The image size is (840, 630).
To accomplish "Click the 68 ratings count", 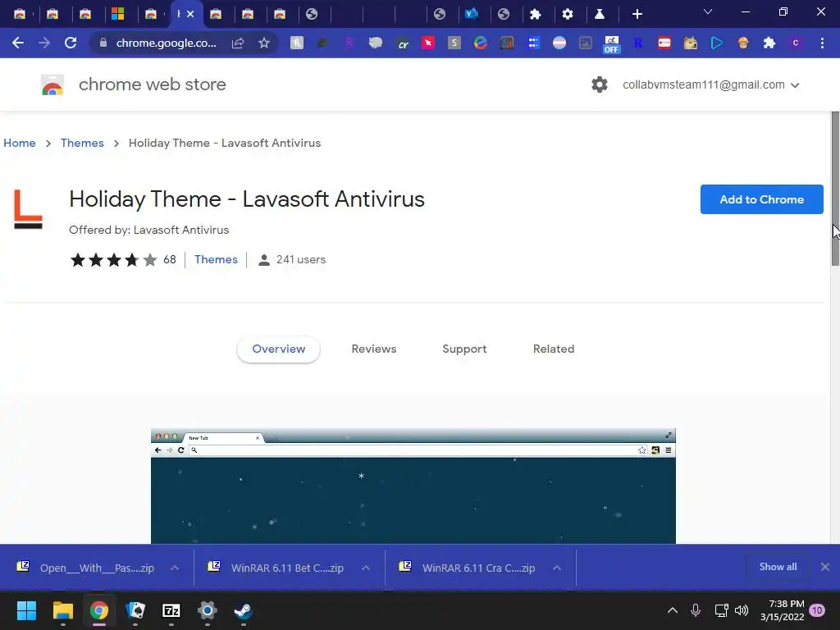I will coord(169,259).
